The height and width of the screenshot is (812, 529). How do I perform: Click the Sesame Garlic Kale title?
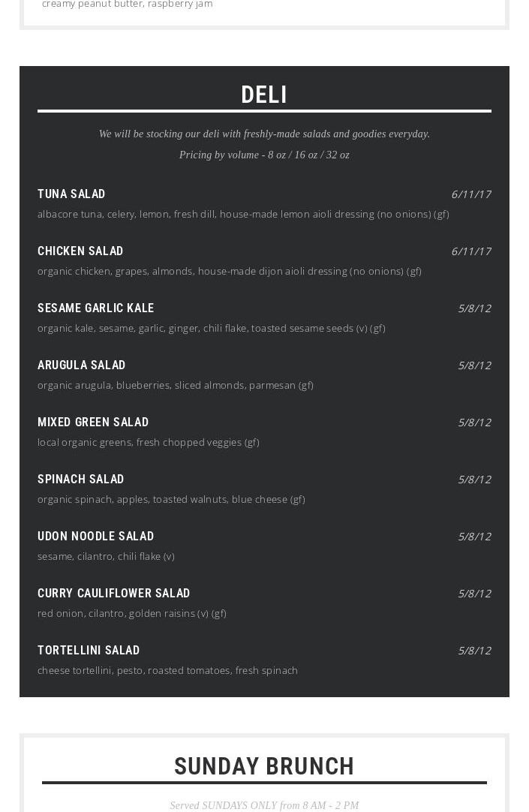[x=95, y=308]
